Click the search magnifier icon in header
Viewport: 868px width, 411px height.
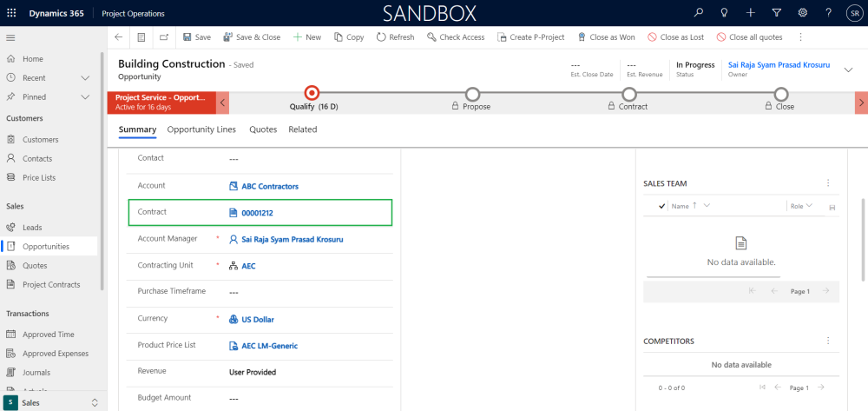[699, 13]
